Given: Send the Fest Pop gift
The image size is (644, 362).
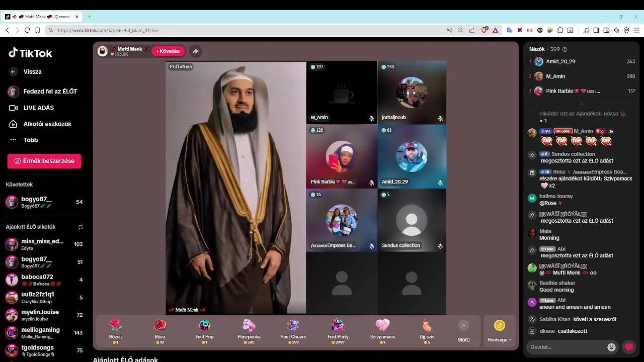Looking at the screenshot, I should (x=204, y=331).
